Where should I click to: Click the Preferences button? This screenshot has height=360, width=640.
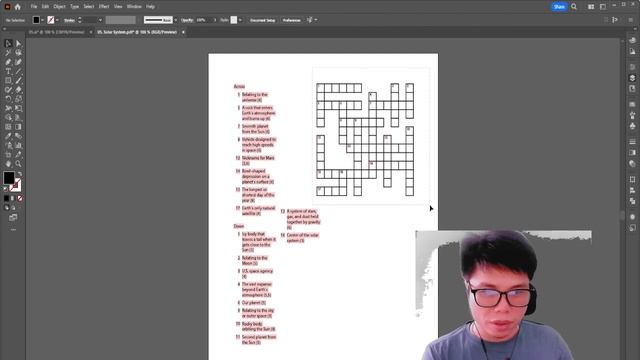click(x=291, y=20)
